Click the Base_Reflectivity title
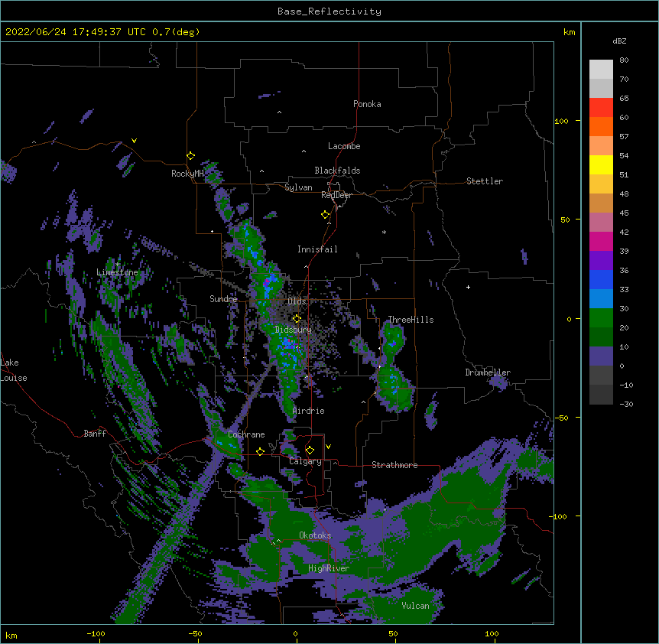 329,11
